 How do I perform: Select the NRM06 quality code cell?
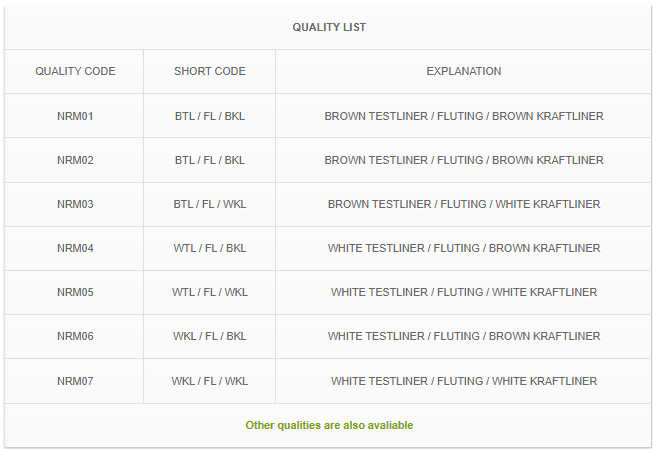pyautogui.click(x=75, y=336)
